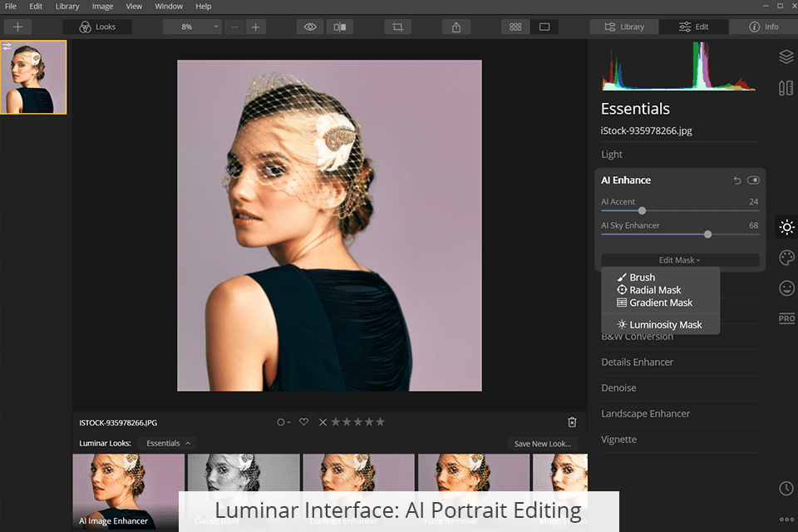The height and width of the screenshot is (532, 798).
Task: Delete image with trash icon
Action: pos(572,422)
